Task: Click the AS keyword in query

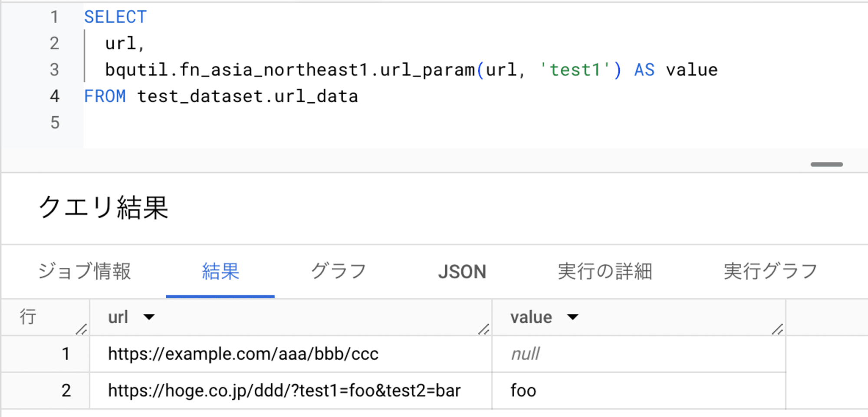Action: coord(644,70)
